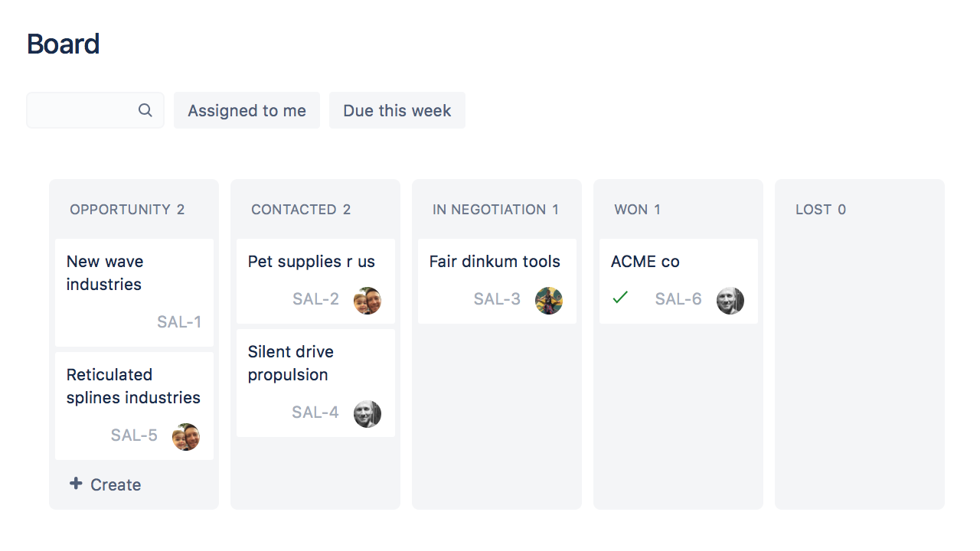Click the green checkmark on ACME co
This screenshot has width=980, height=551.
coord(620,297)
